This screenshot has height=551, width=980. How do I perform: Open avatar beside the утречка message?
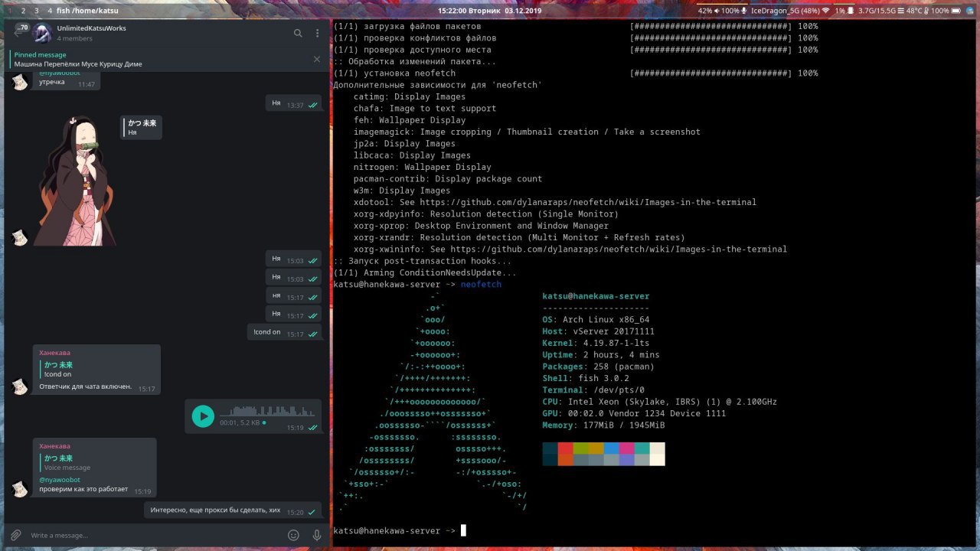click(x=21, y=82)
